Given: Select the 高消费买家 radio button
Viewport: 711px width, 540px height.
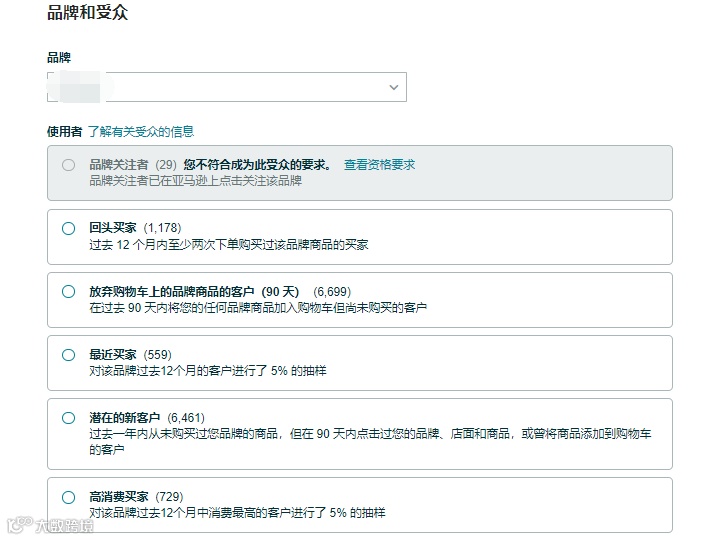Looking at the screenshot, I should 68,497.
